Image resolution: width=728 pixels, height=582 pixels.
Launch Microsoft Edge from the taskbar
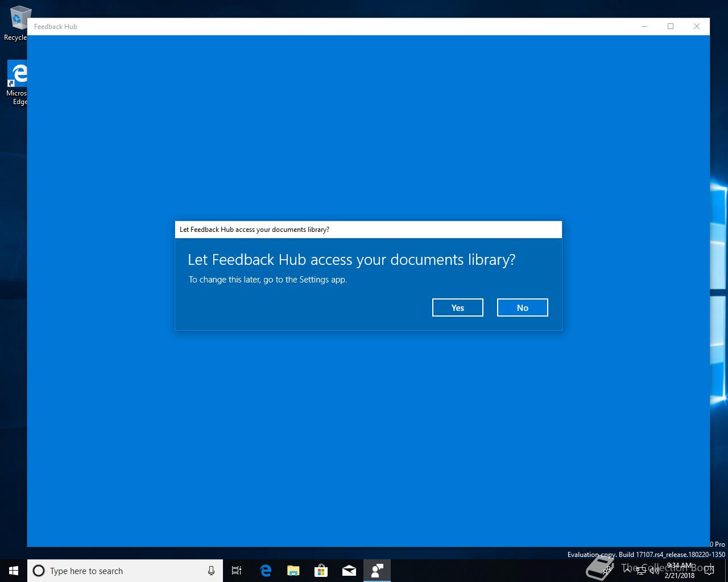pyautogui.click(x=265, y=571)
